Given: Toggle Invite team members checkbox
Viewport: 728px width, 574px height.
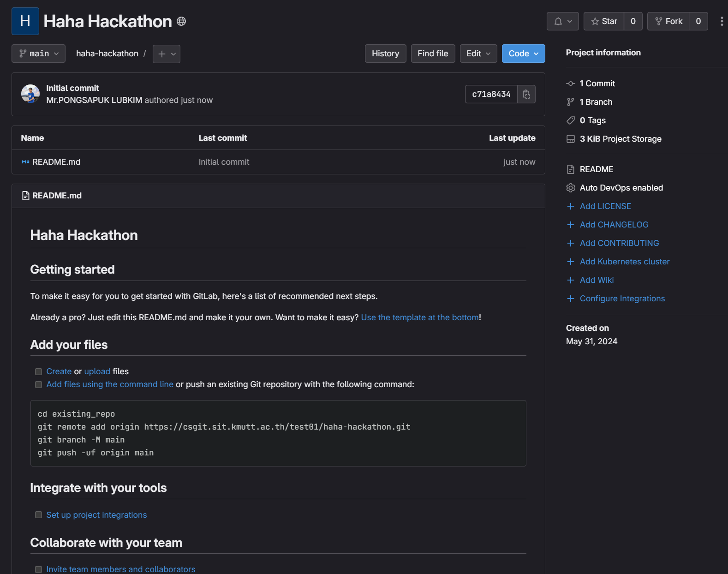Looking at the screenshot, I should click(x=39, y=569).
